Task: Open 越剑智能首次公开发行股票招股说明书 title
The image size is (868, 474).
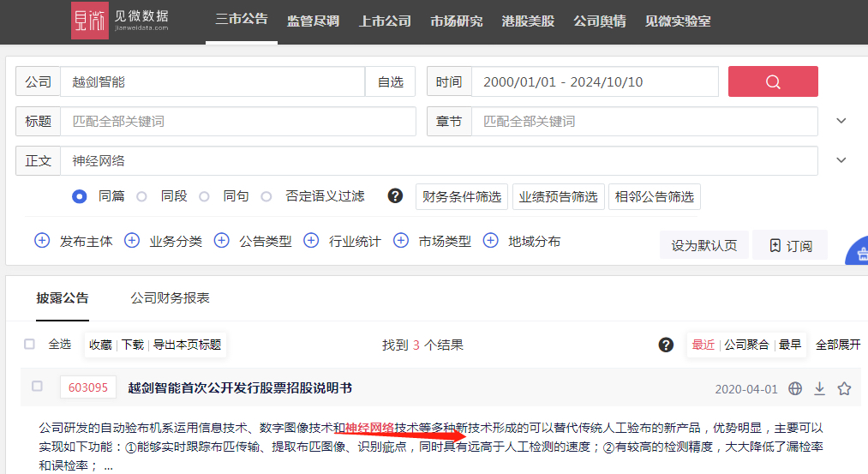Action: click(240, 387)
